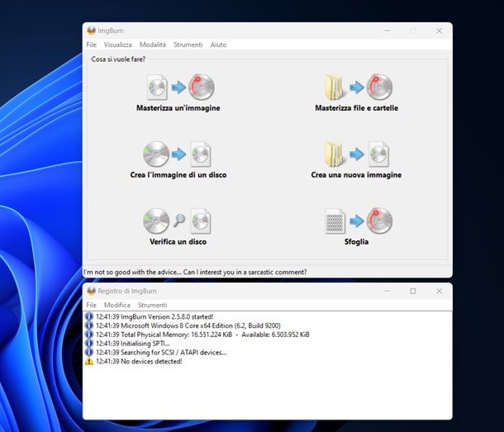
Task: Minimize the ImgBurn main window
Action: 387,31
